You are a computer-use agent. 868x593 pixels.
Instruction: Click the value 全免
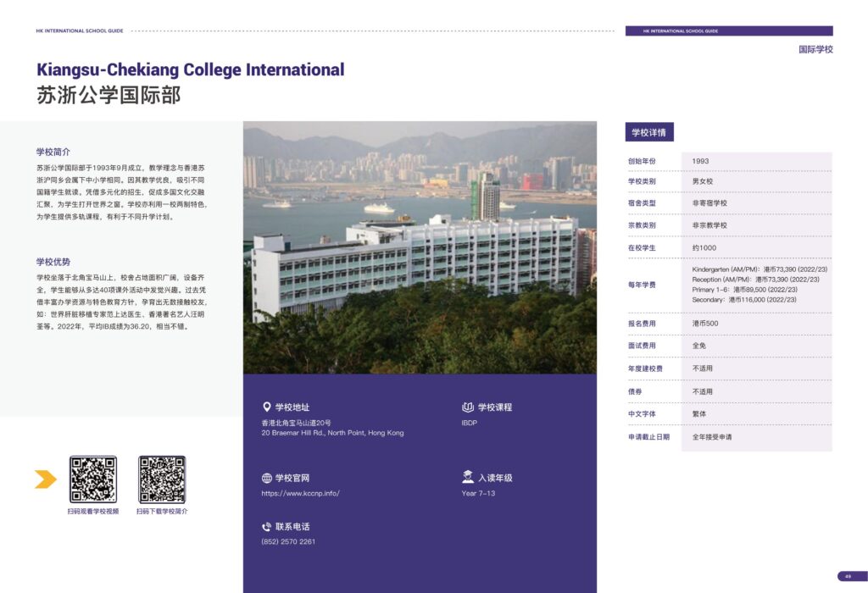(699, 346)
